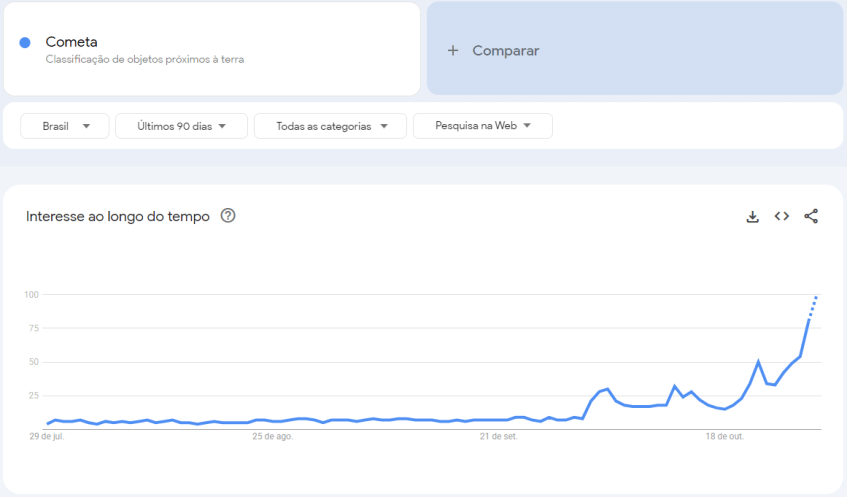Select the chart peak reaching 50 in October
Screen dimensions: 847x497
(x=758, y=361)
